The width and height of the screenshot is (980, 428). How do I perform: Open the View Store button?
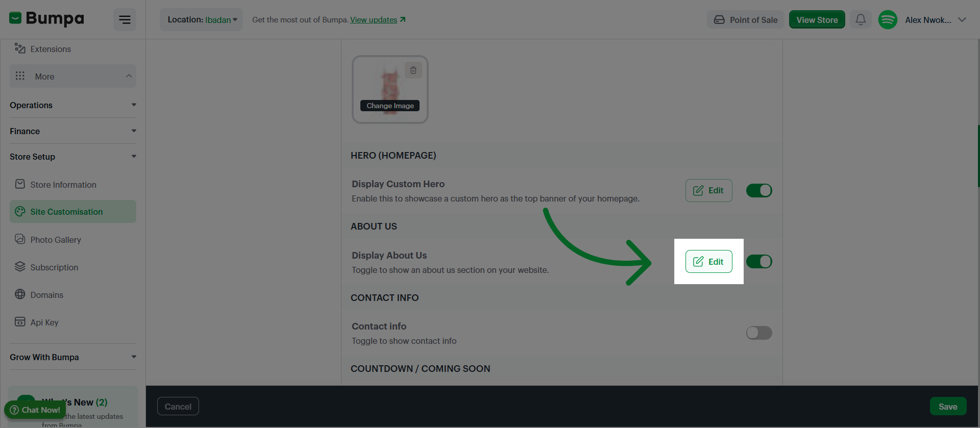tap(817, 20)
